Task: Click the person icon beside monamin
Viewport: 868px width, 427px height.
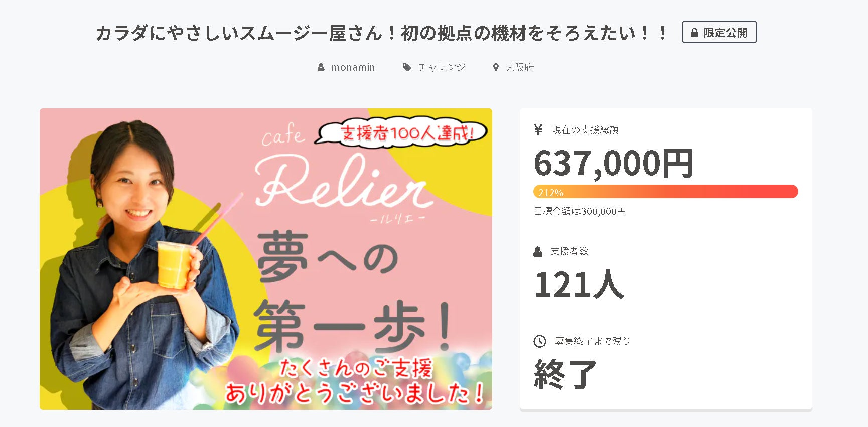Action: click(321, 67)
